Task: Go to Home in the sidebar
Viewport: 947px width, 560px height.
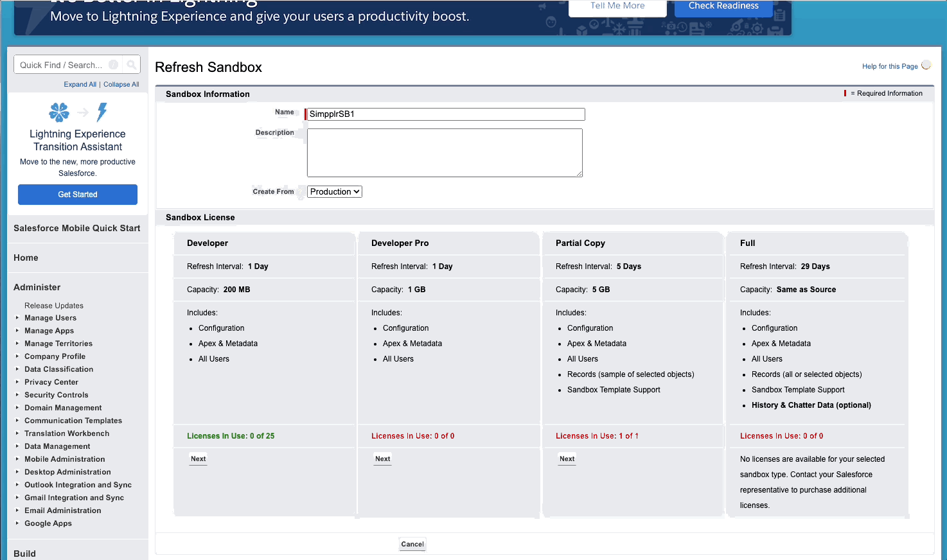Action: [x=26, y=258]
